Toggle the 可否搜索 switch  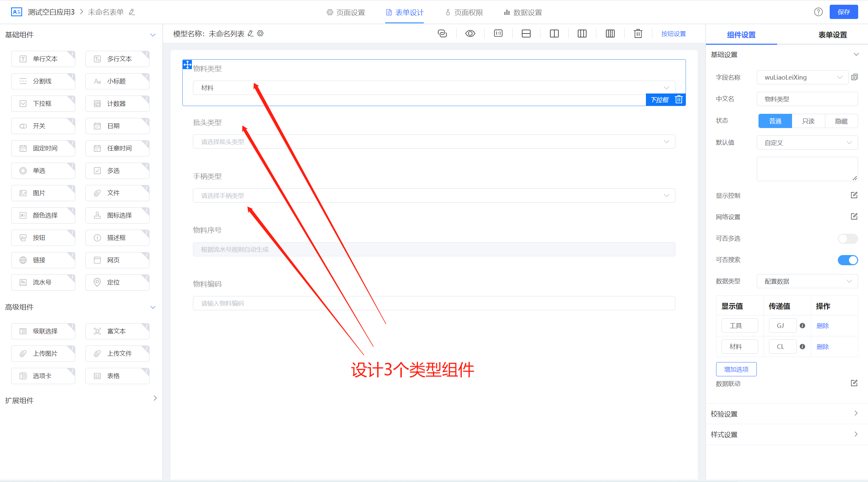[848, 260]
